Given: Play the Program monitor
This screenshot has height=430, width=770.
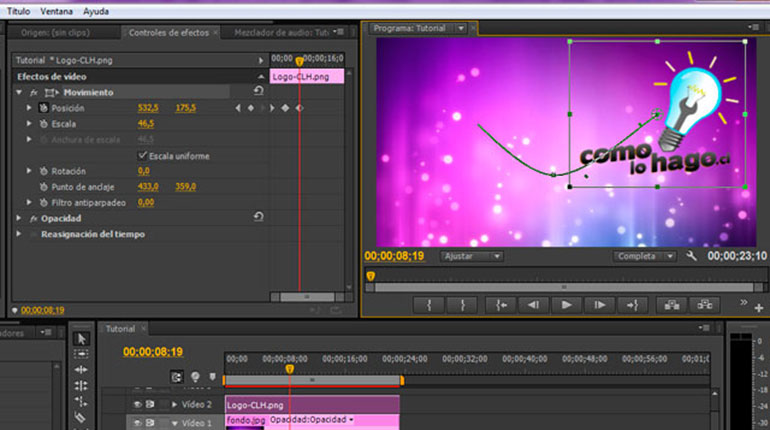Looking at the screenshot, I should click(566, 305).
